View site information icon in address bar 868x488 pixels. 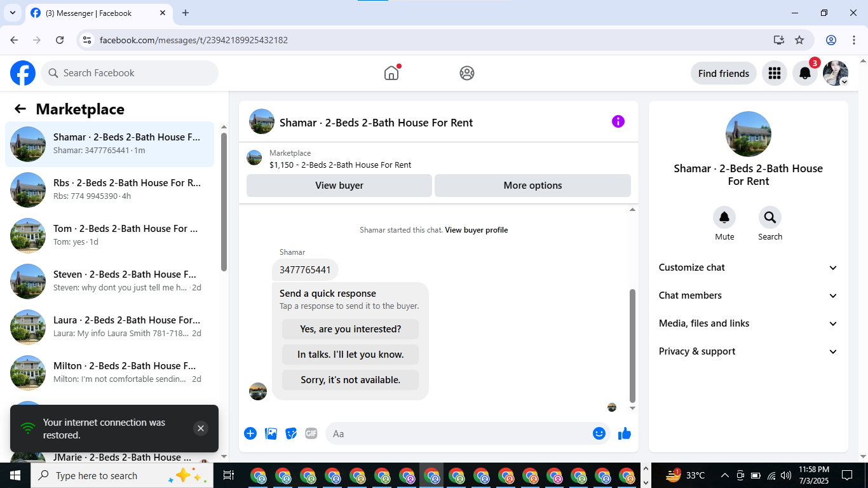pyautogui.click(x=88, y=40)
